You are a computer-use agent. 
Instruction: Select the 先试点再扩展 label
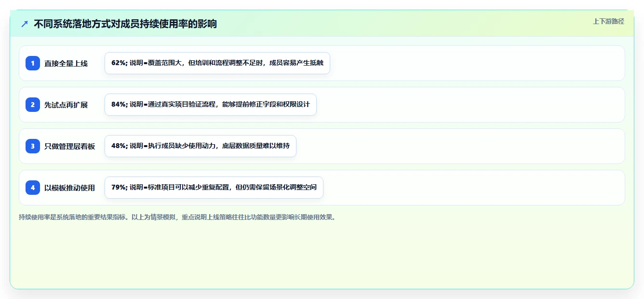point(66,105)
